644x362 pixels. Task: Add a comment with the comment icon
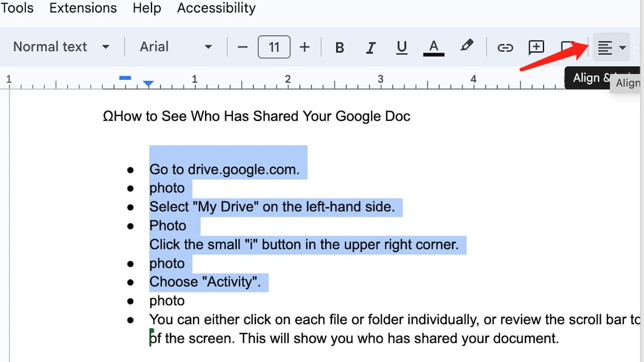(536, 48)
